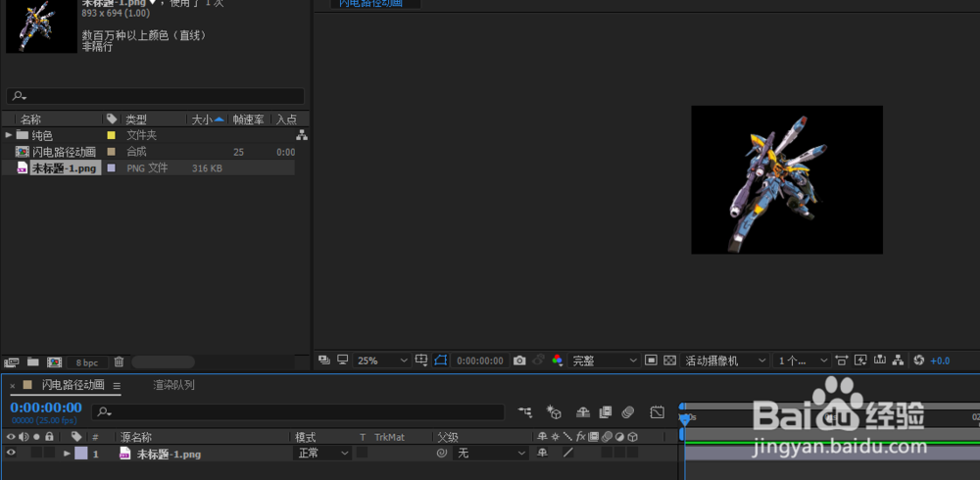Open the 1个 view layout dropdown

click(802, 360)
